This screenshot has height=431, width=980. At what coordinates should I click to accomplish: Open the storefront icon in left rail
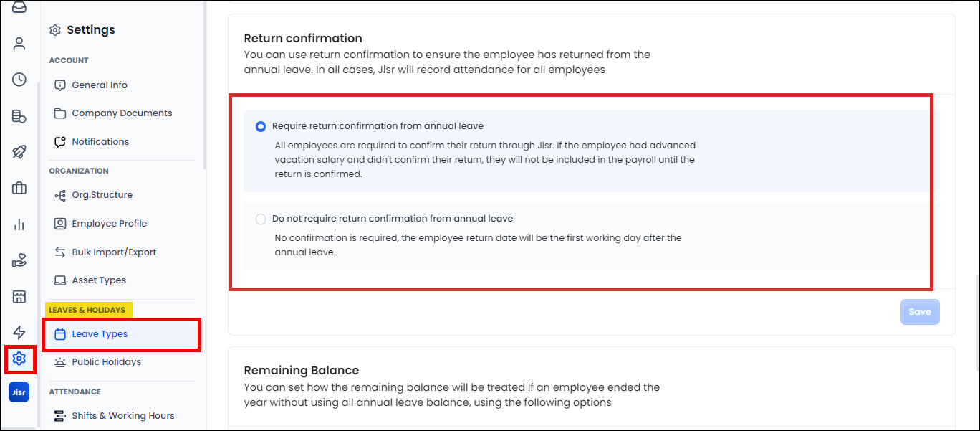coord(19,297)
